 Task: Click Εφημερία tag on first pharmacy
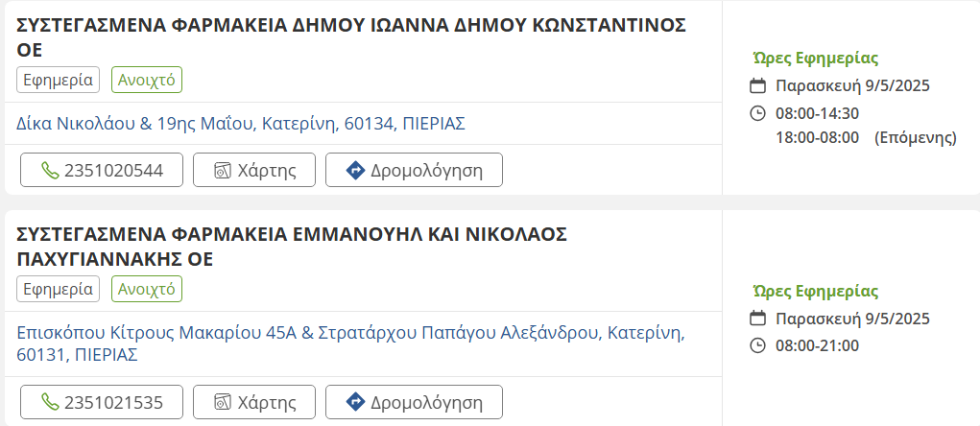click(58, 80)
